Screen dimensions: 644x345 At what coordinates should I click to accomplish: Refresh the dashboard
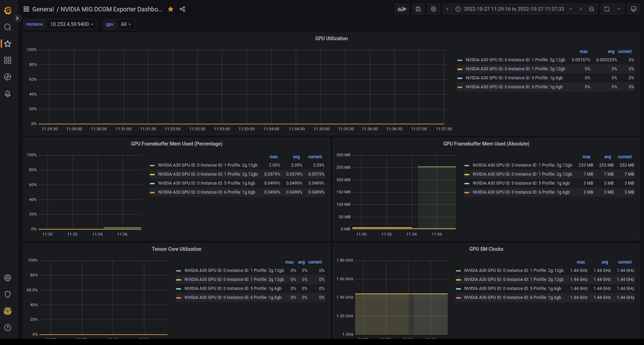pos(607,9)
